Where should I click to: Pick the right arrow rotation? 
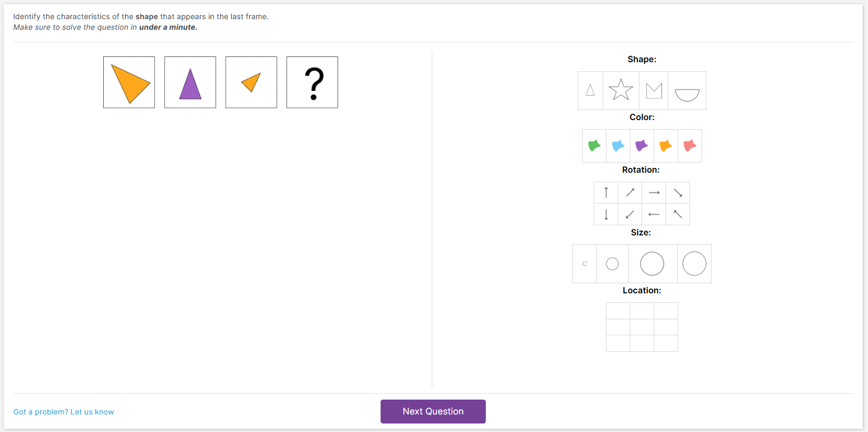(654, 193)
